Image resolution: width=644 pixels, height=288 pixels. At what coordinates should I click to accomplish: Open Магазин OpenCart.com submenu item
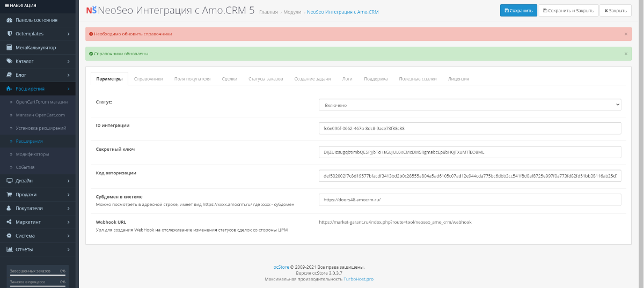click(x=40, y=115)
